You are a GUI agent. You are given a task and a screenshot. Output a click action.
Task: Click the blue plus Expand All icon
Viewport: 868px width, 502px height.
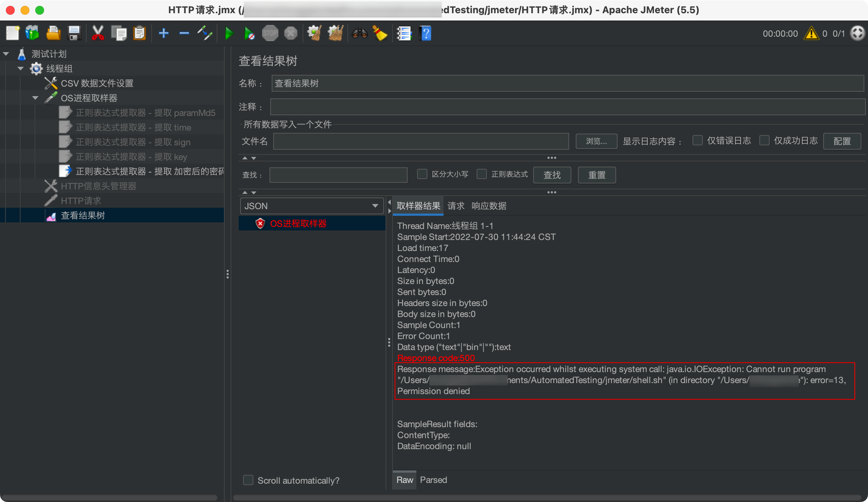(163, 33)
